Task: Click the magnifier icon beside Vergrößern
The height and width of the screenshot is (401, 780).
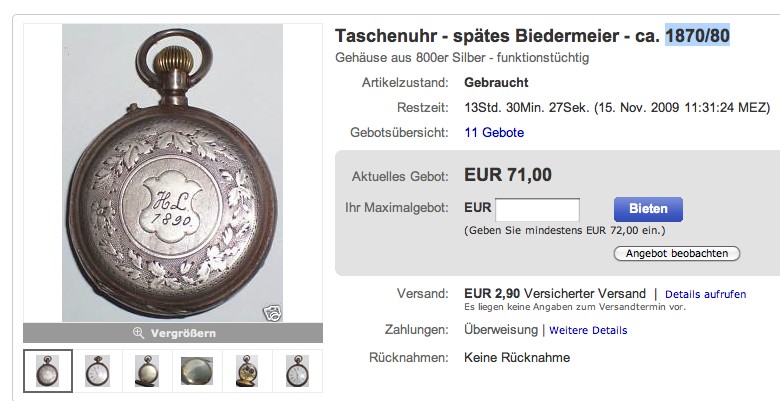Action: pyautogui.click(x=138, y=333)
